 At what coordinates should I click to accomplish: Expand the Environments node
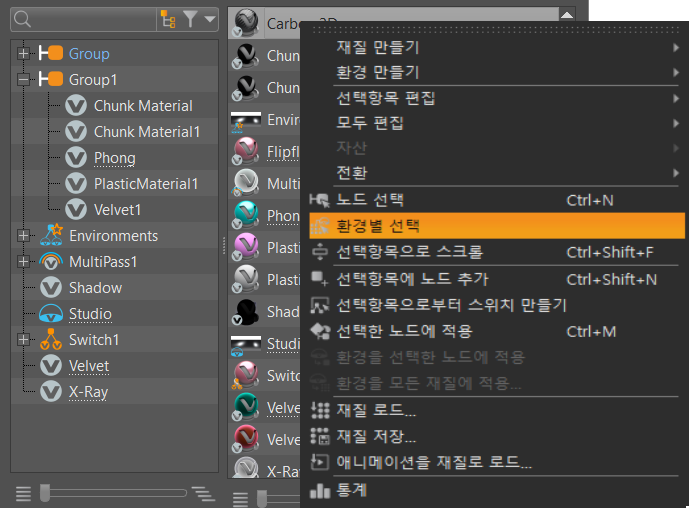click(23, 236)
